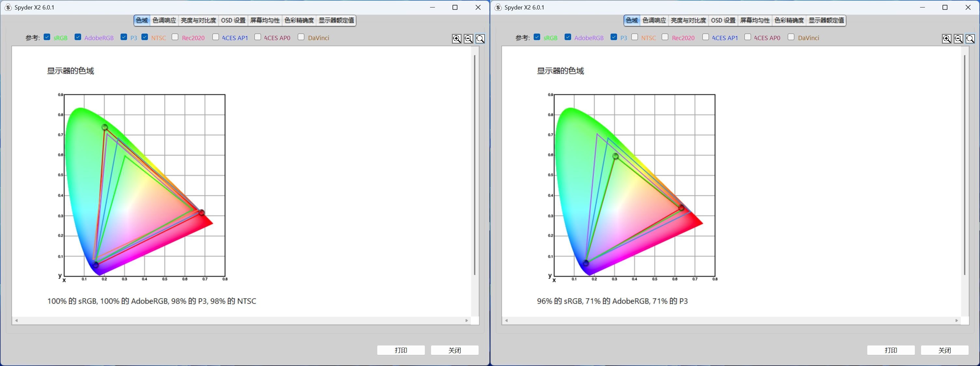Uncheck P3 reference in left window
Screen dimensions: 980x366
(x=124, y=37)
